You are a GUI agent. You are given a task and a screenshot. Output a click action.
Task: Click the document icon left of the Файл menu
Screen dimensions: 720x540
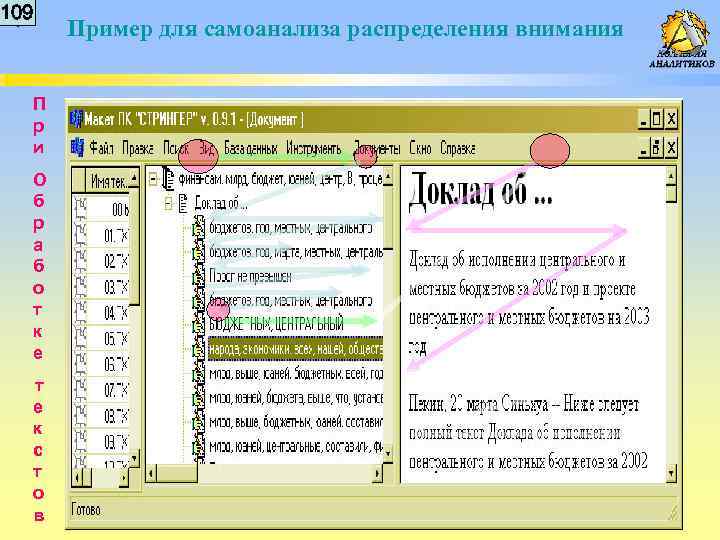tap(77, 148)
